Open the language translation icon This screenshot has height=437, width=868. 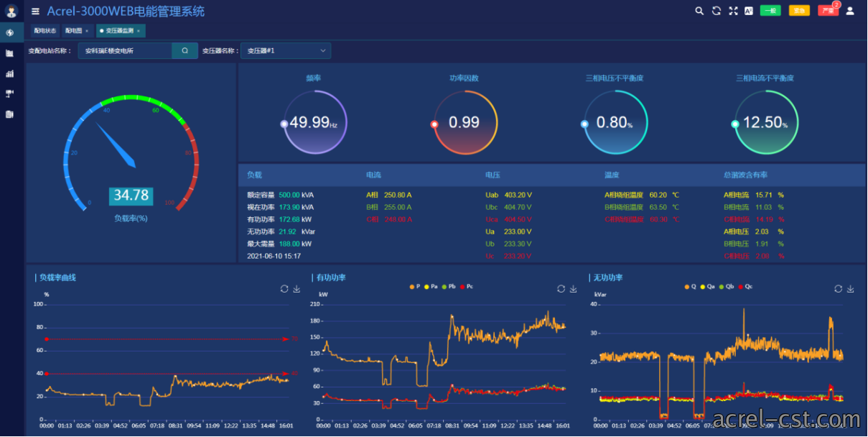[x=749, y=11]
